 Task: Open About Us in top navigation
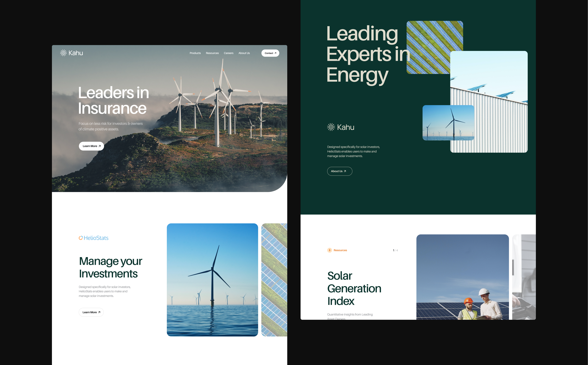[244, 53]
